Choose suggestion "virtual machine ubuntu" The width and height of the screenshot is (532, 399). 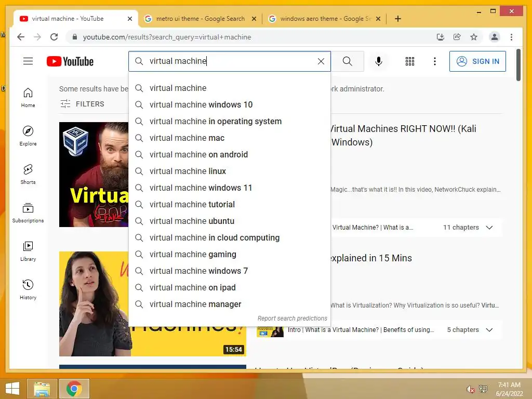pyautogui.click(x=229, y=221)
